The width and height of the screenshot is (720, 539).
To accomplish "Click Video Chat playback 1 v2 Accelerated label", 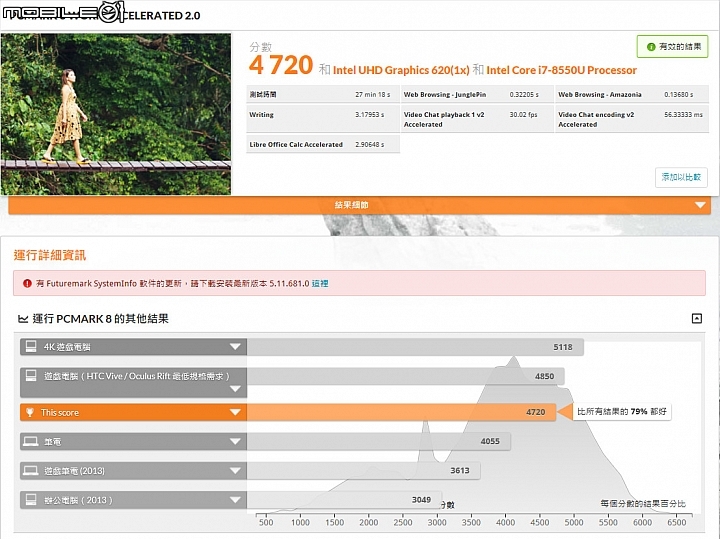I will point(444,119).
